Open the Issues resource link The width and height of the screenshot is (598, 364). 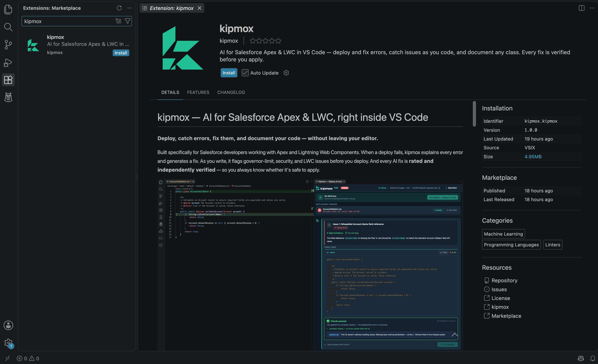499,289
